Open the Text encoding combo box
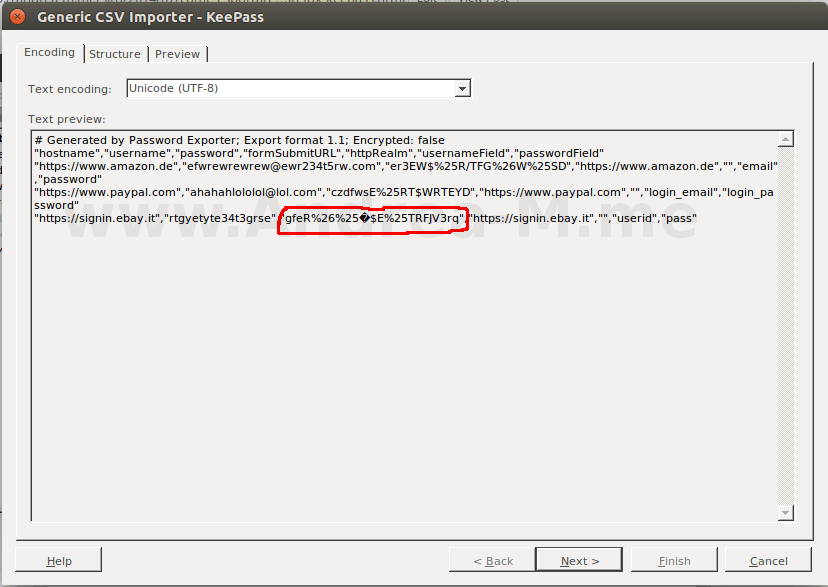 click(x=298, y=88)
